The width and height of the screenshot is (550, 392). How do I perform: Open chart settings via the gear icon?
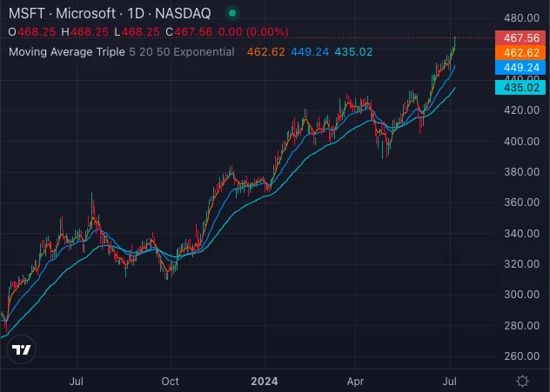tap(522, 381)
